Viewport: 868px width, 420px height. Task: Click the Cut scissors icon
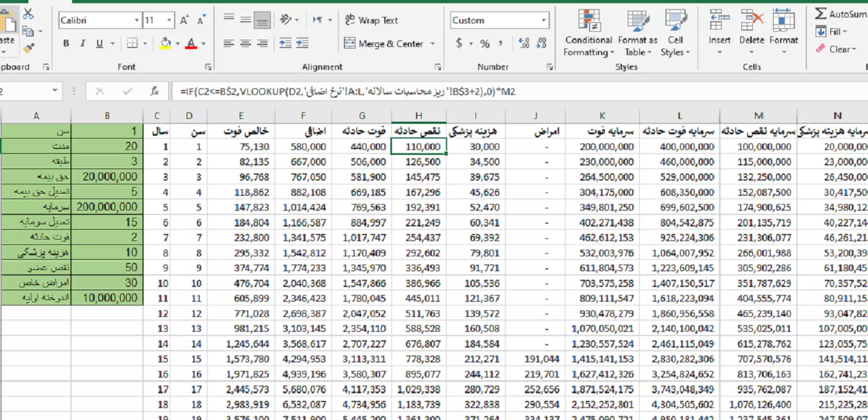28,13
